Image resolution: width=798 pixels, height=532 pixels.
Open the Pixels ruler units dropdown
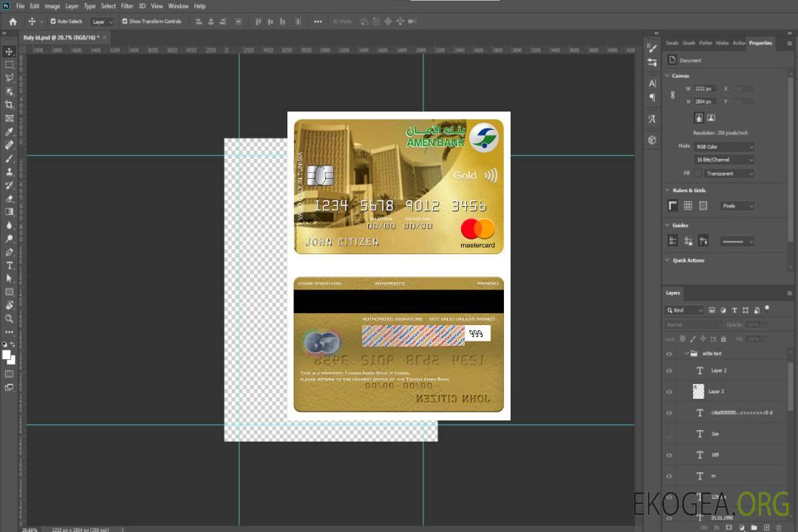click(x=737, y=205)
